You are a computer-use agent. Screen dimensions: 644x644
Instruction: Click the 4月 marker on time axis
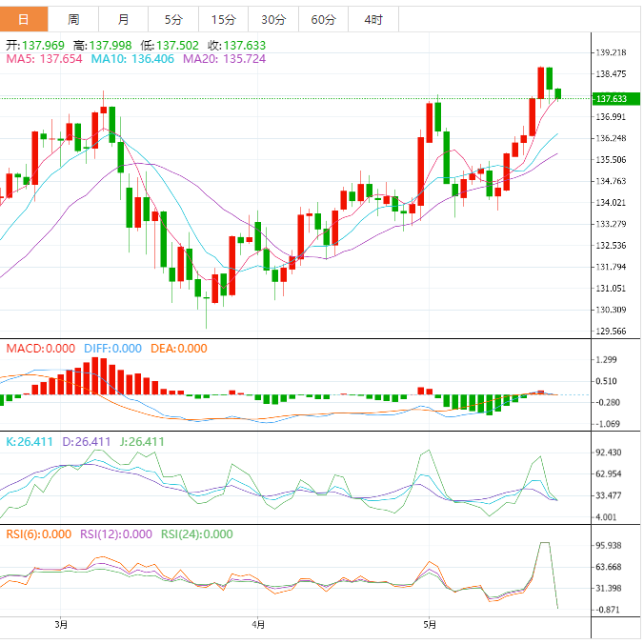coord(257,625)
